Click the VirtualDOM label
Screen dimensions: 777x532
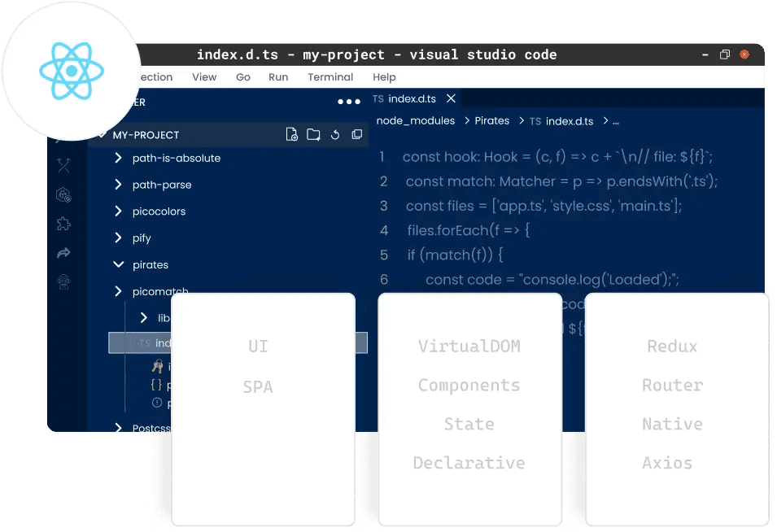tap(469, 346)
